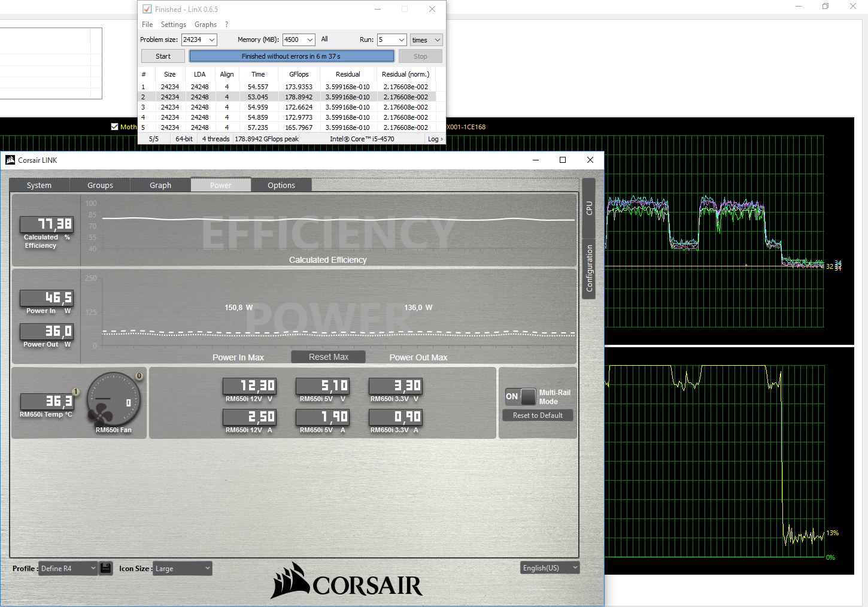This screenshot has width=868, height=607.
Task: Click the GFlops column header
Action: [x=299, y=74]
